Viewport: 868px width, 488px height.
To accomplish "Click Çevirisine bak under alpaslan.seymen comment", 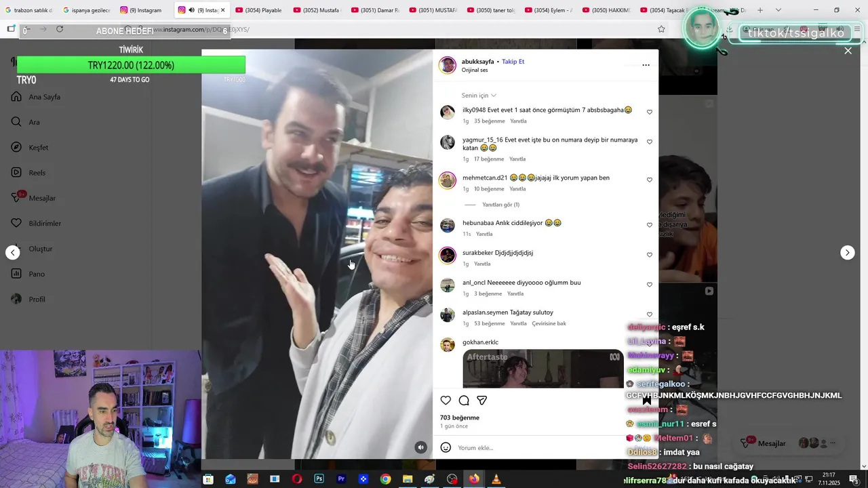I will pyautogui.click(x=549, y=324).
